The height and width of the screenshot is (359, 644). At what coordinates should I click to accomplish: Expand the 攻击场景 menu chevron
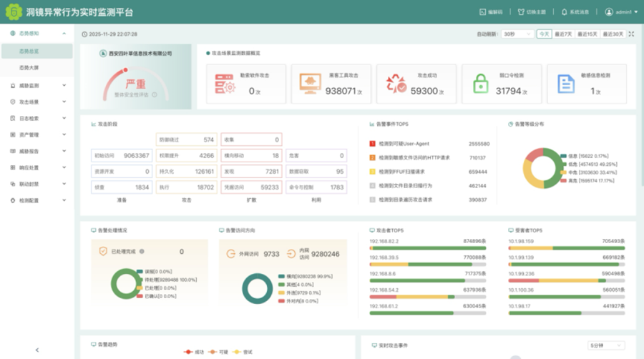click(x=64, y=102)
